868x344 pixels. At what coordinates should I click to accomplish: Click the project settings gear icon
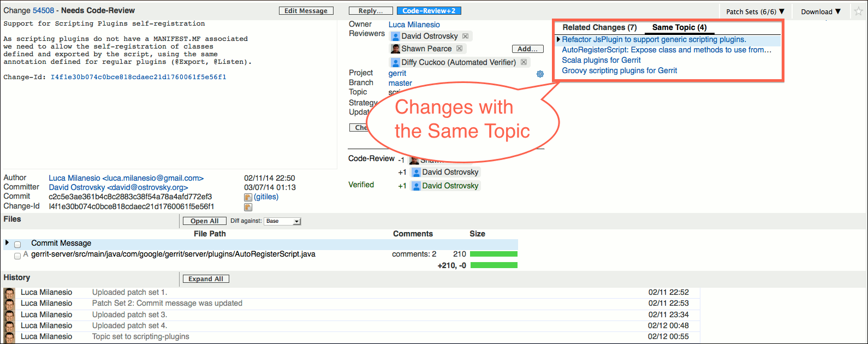pos(540,74)
